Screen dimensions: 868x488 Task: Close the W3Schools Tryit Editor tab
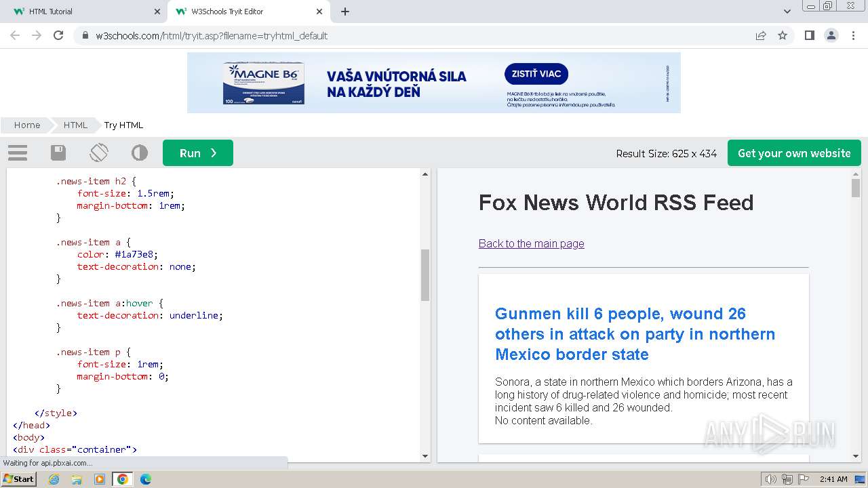319,12
